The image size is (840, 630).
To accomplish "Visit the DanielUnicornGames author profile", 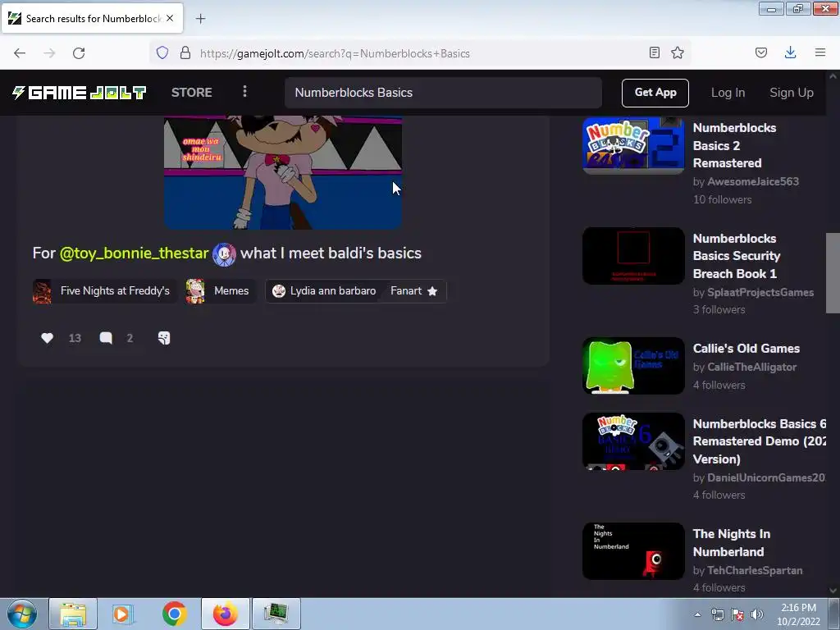I will pos(767,477).
